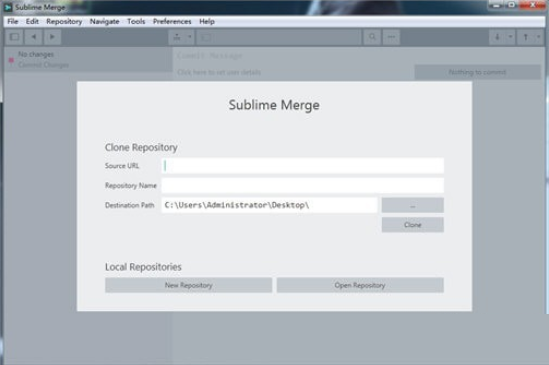The image size is (549, 365).
Task: Open the three-dots more options icon
Action: click(x=391, y=37)
